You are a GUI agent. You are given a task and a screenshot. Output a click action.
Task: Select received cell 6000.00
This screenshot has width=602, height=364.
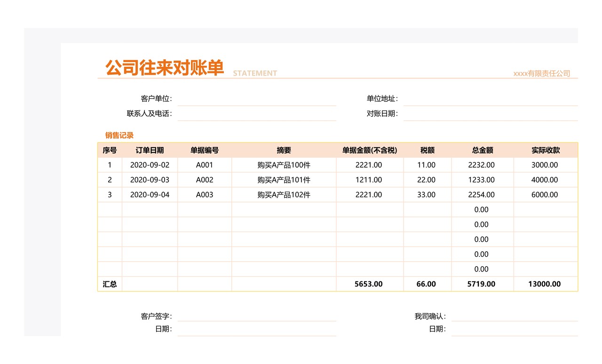tap(545, 195)
